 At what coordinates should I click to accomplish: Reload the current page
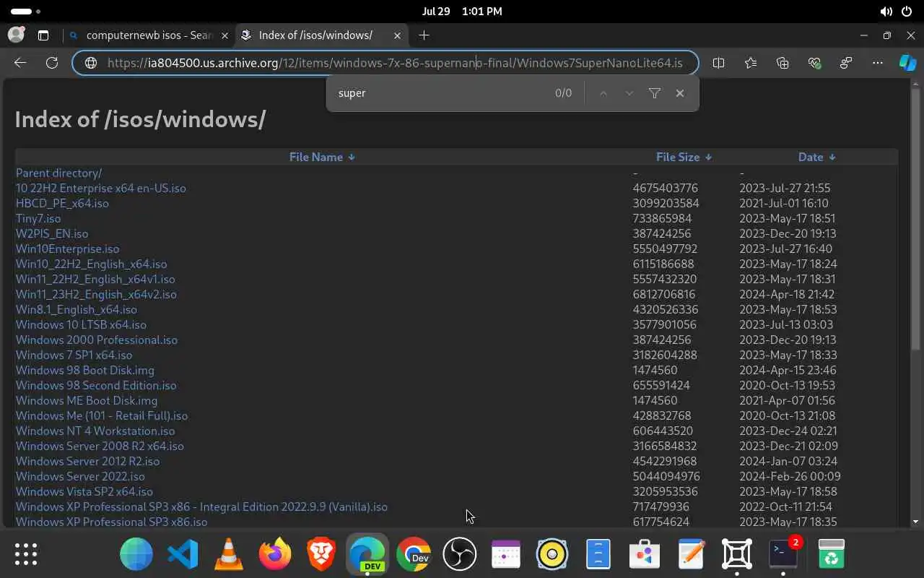tap(52, 63)
